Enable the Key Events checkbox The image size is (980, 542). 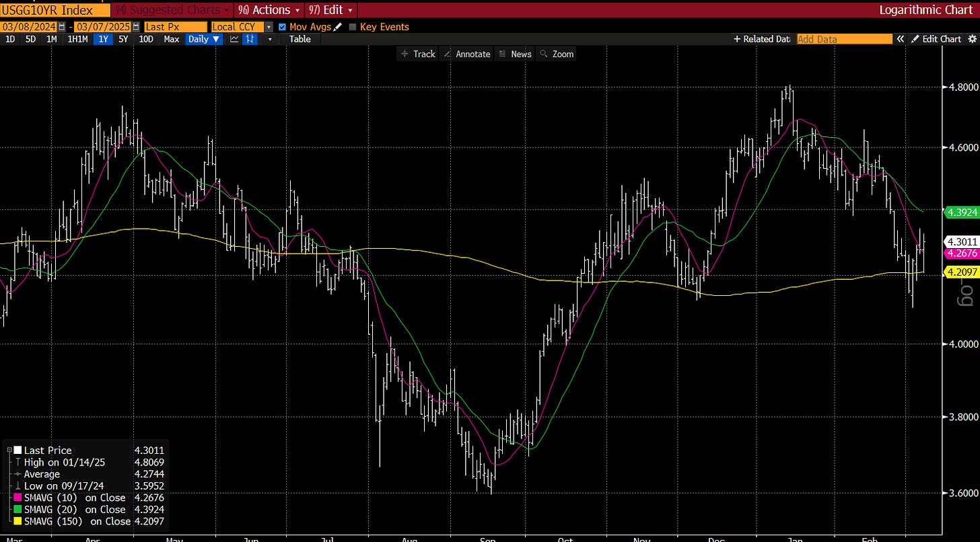click(x=353, y=27)
